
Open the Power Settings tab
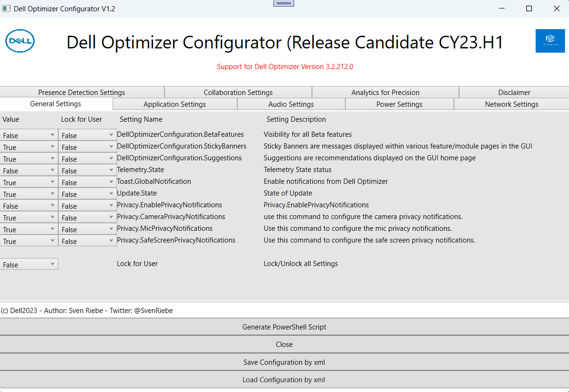[399, 104]
